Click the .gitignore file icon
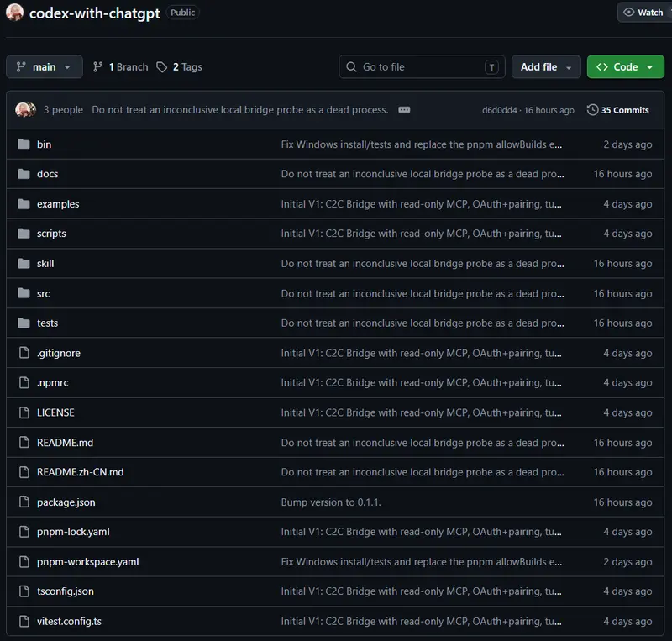Image resolution: width=672 pixels, height=641 pixels. pos(24,353)
